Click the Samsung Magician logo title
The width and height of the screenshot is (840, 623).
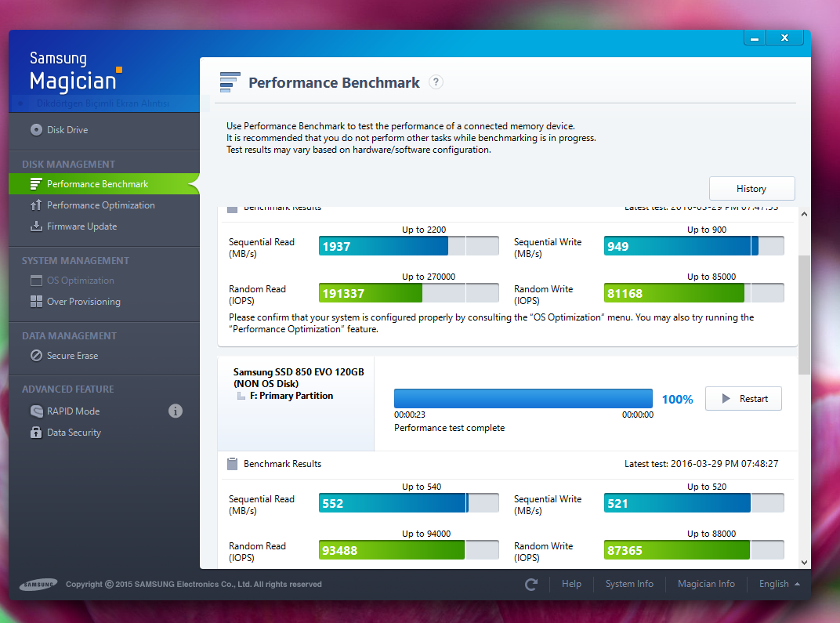tap(75, 71)
